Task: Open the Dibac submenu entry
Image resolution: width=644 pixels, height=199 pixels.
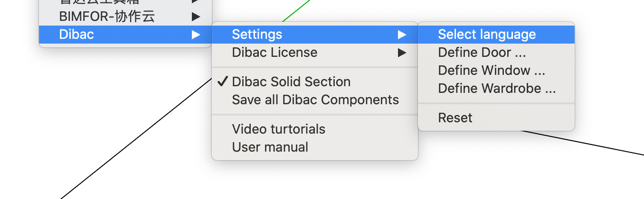Action: click(x=76, y=34)
